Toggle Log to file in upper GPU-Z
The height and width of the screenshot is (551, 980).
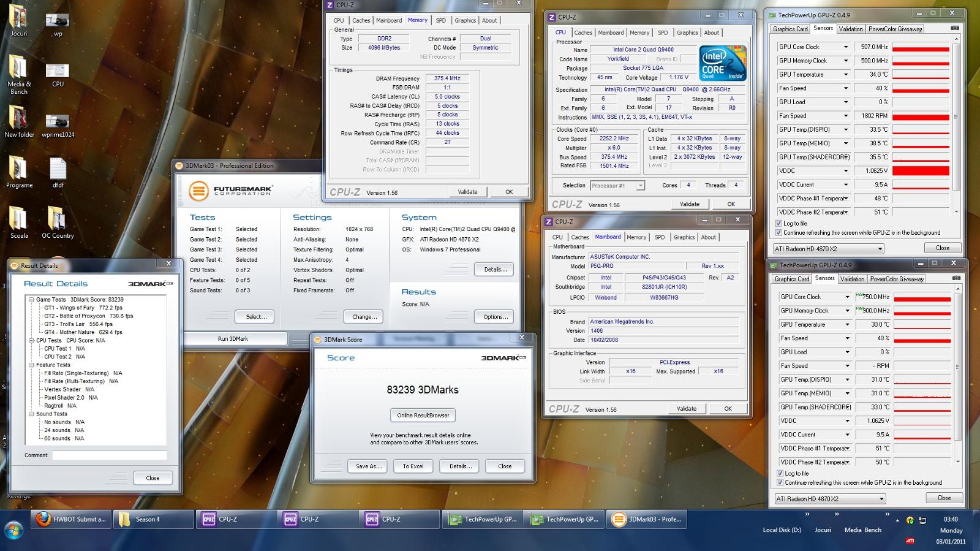click(779, 223)
